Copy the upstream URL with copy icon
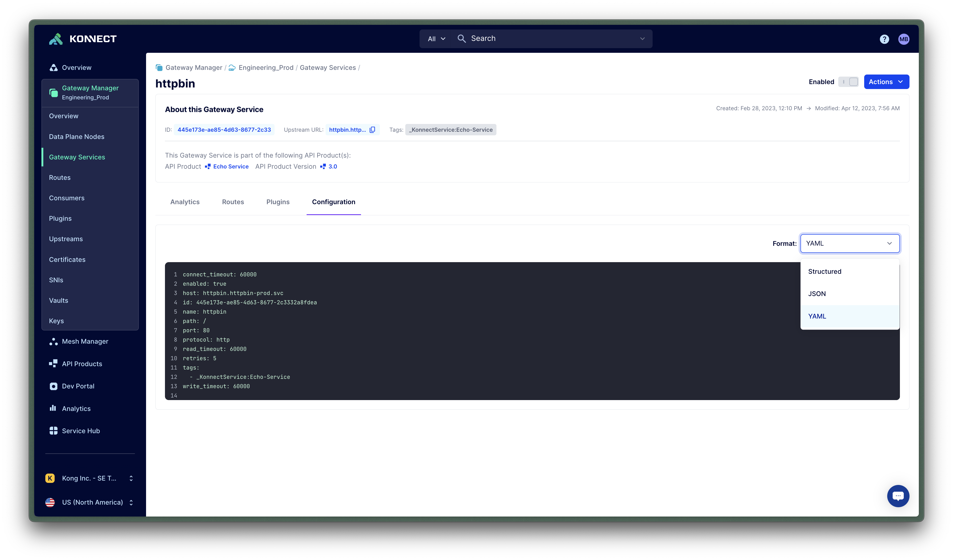Viewport: 953px width, 560px height. [372, 130]
